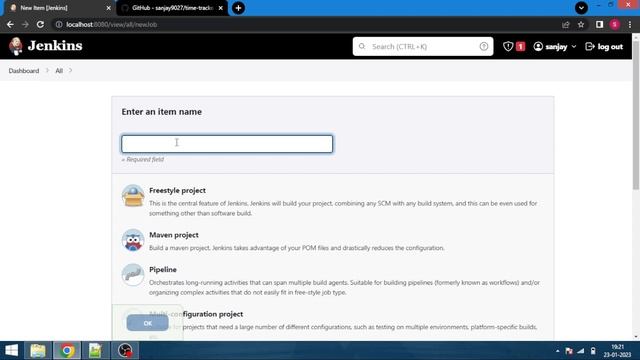Open the tab search dropdown
This screenshot has width=640, height=360.
(x=581, y=8)
